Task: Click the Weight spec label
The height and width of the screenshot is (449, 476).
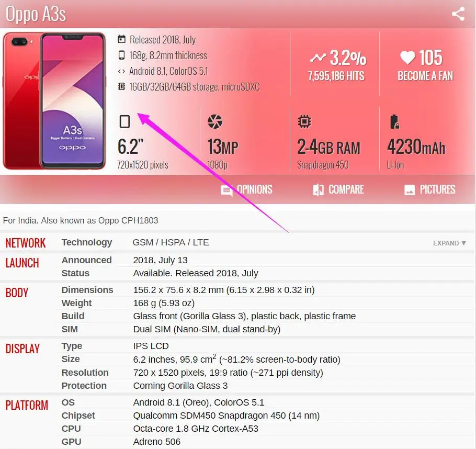Action: (x=76, y=303)
